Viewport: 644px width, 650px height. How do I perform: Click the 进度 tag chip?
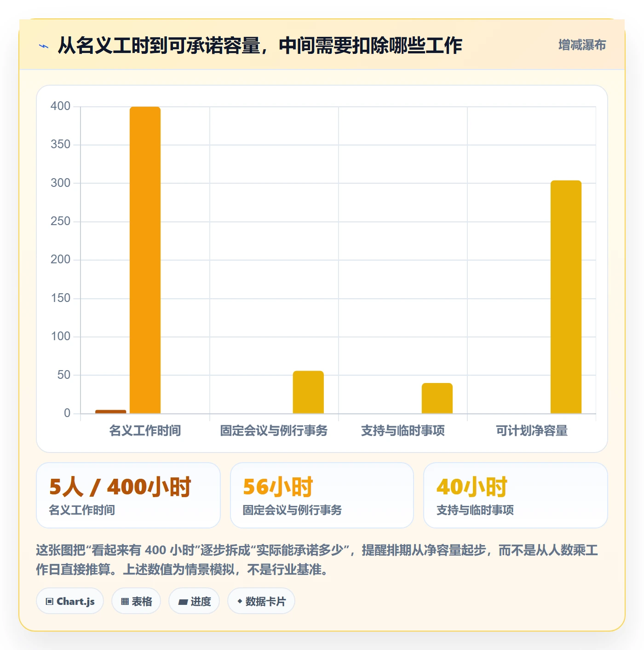coord(194,601)
